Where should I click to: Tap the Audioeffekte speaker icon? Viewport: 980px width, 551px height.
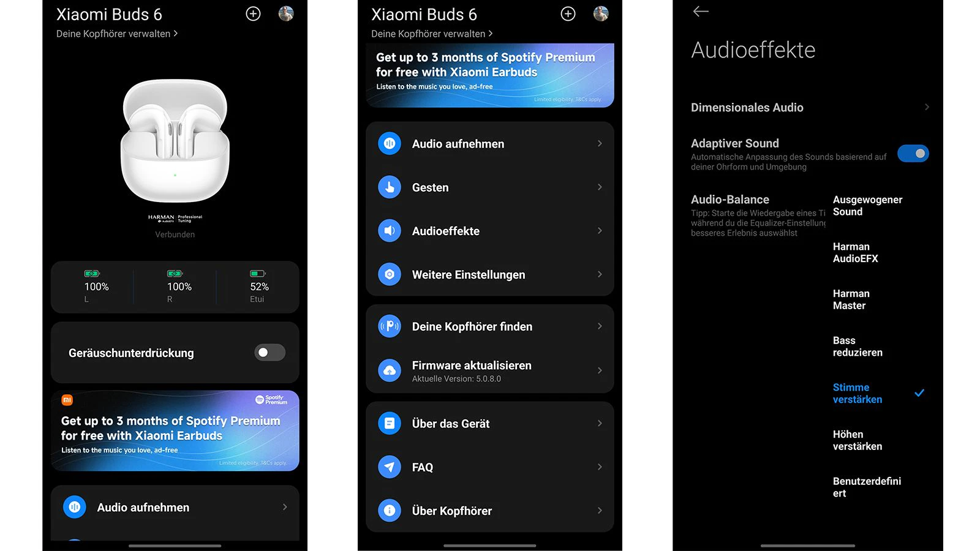tap(390, 231)
